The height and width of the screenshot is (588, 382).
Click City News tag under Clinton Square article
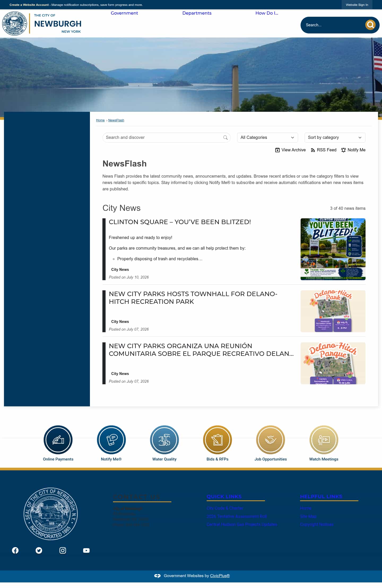point(120,270)
